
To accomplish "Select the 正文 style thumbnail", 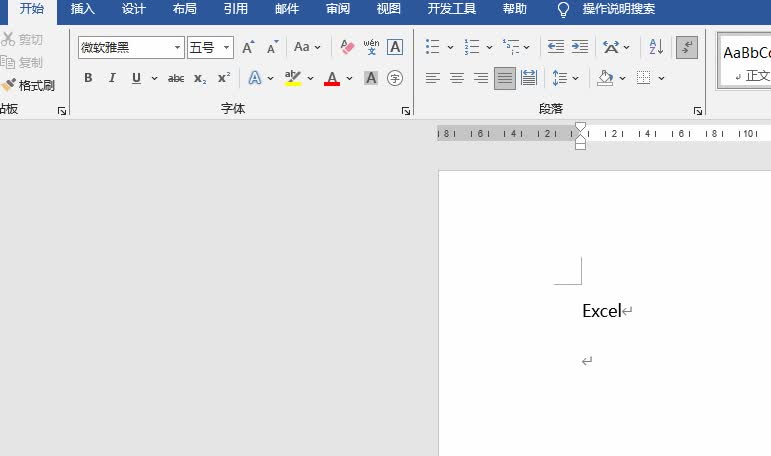I will point(745,61).
